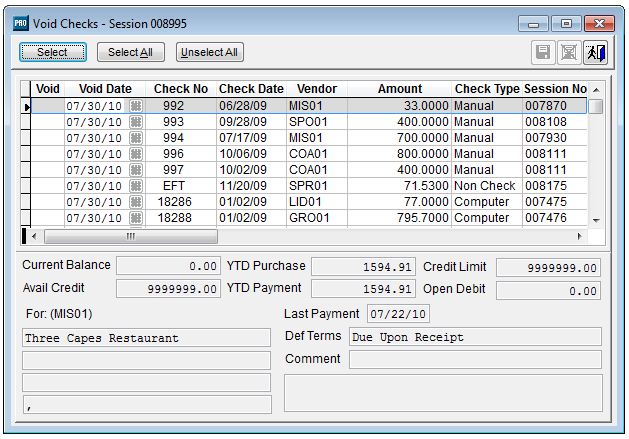Click amount cell 71.5300
Image resolution: width=629 pixels, height=439 pixels.
pyautogui.click(x=400, y=186)
